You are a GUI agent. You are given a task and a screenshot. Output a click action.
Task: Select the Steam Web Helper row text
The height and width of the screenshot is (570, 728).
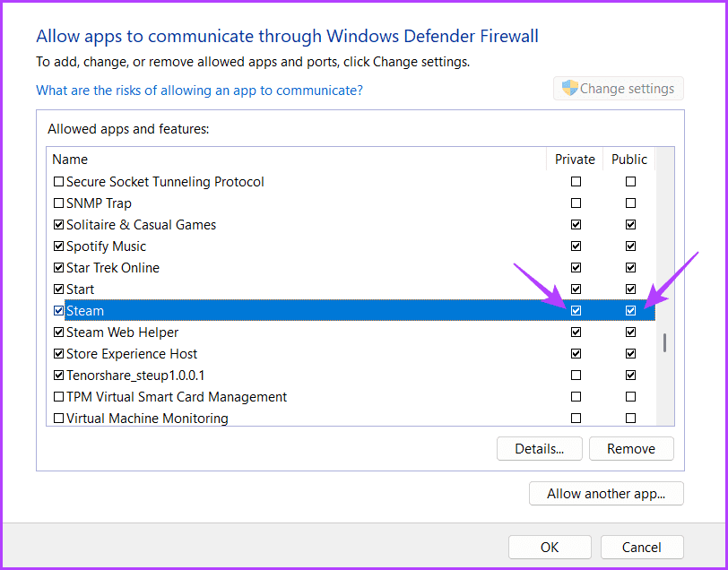click(122, 332)
